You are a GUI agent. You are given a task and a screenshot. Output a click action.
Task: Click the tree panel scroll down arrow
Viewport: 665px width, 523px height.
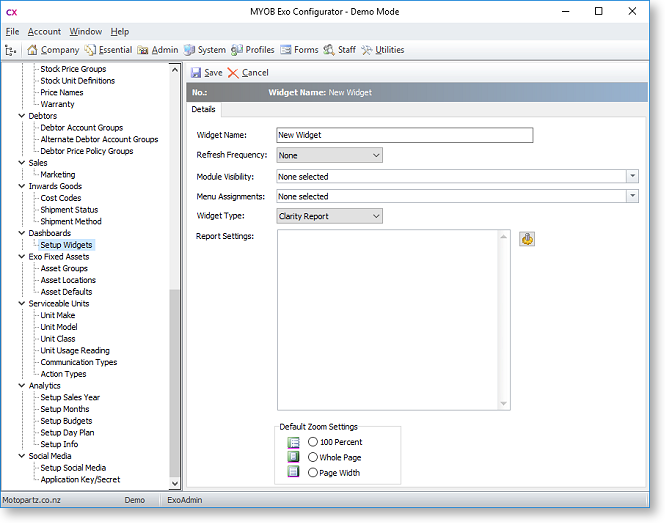tap(175, 483)
